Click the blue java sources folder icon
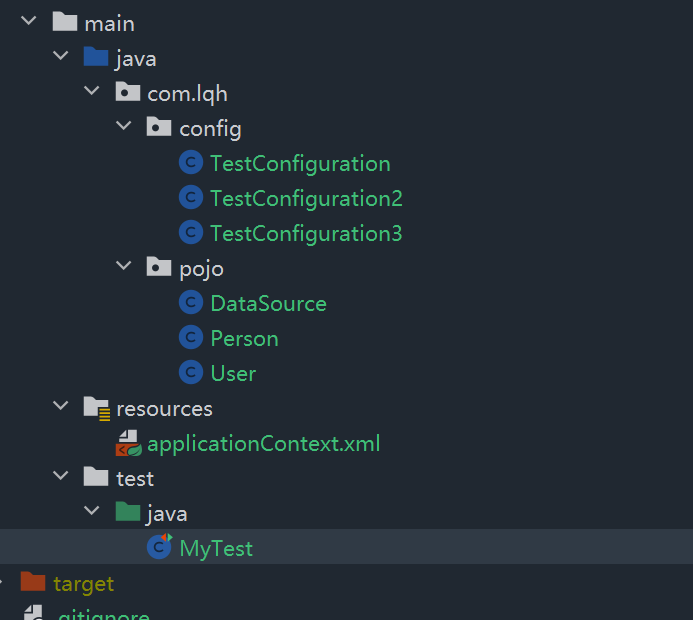The height and width of the screenshot is (620, 693). (x=96, y=57)
